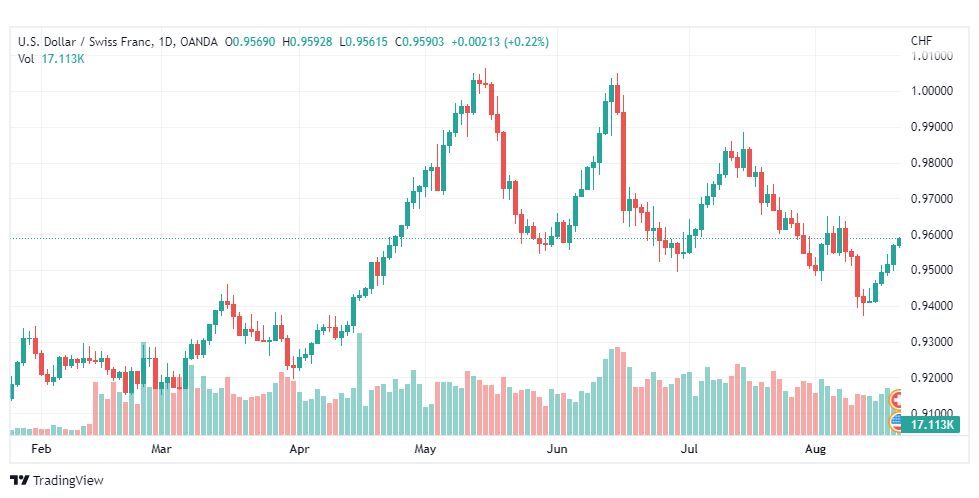Screen dimensions: 979x498
Task: Click the Feb label on time axis
Action: (41, 449)
